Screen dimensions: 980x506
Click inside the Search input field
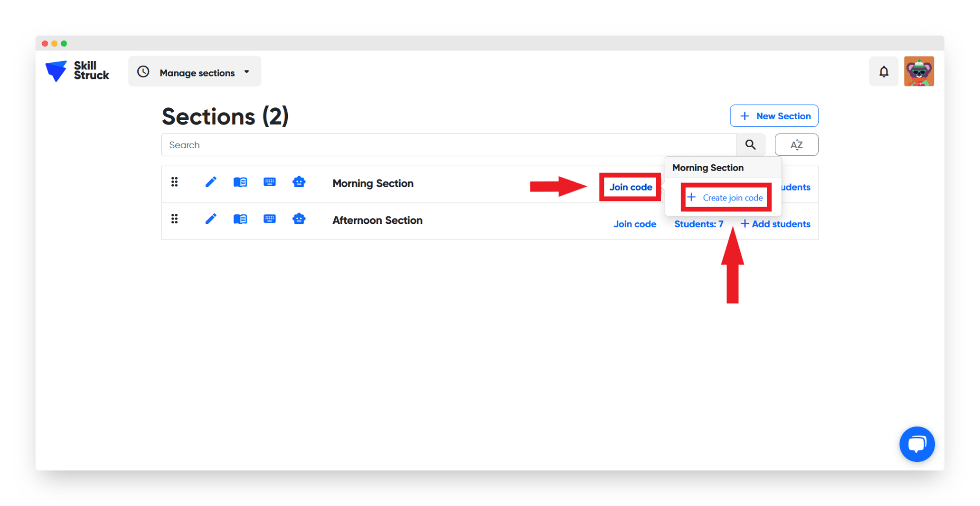[x=427, y=144]
